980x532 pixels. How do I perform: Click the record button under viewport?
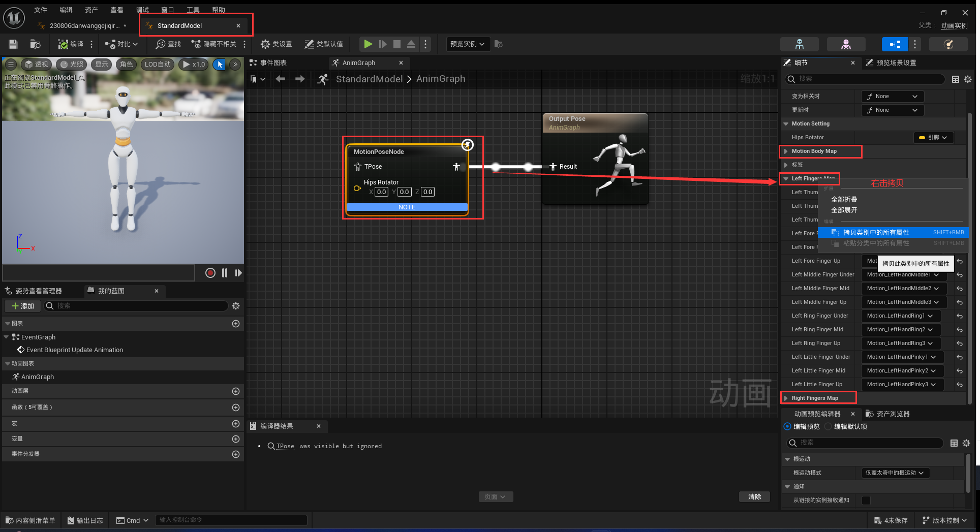[210, 273]
